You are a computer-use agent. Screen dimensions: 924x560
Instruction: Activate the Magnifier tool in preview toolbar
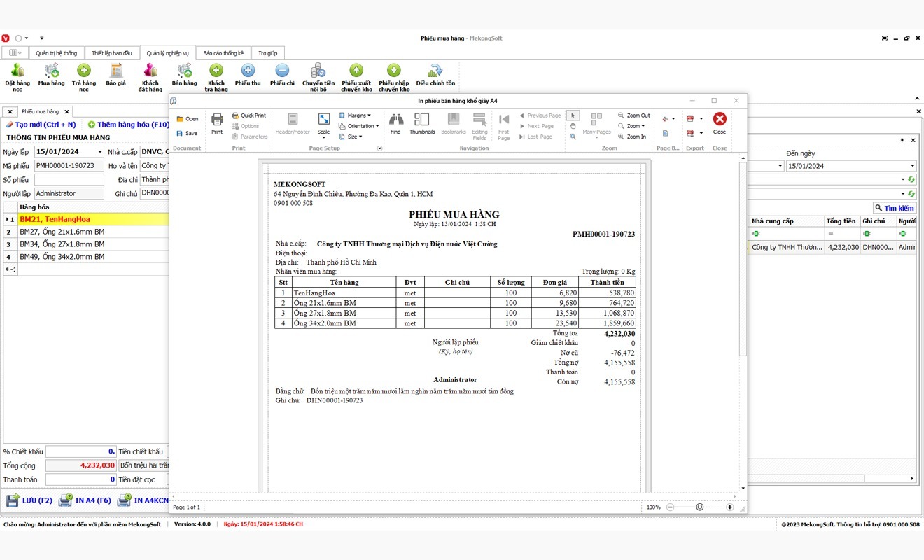573,136
